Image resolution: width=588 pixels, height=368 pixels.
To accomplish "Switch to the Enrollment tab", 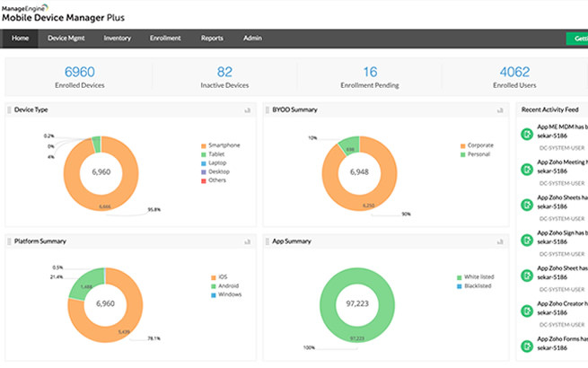I will click(x=165, y=39).
